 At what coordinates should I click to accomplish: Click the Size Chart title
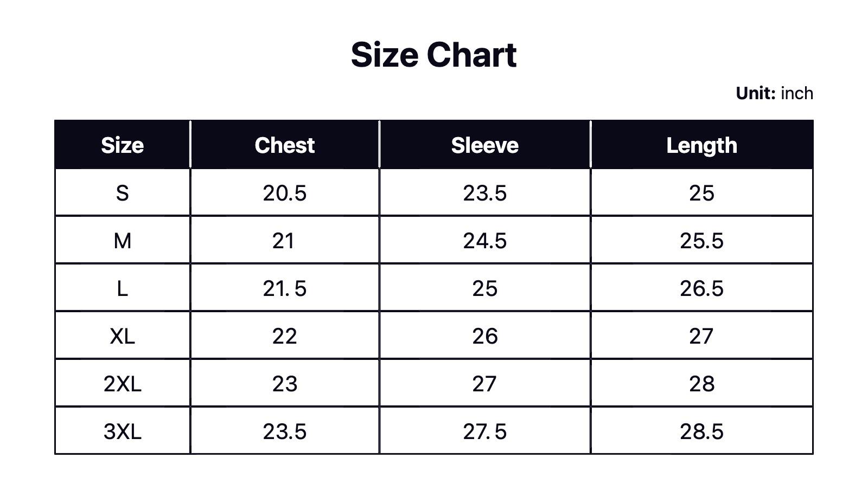[x=433, y=55]
